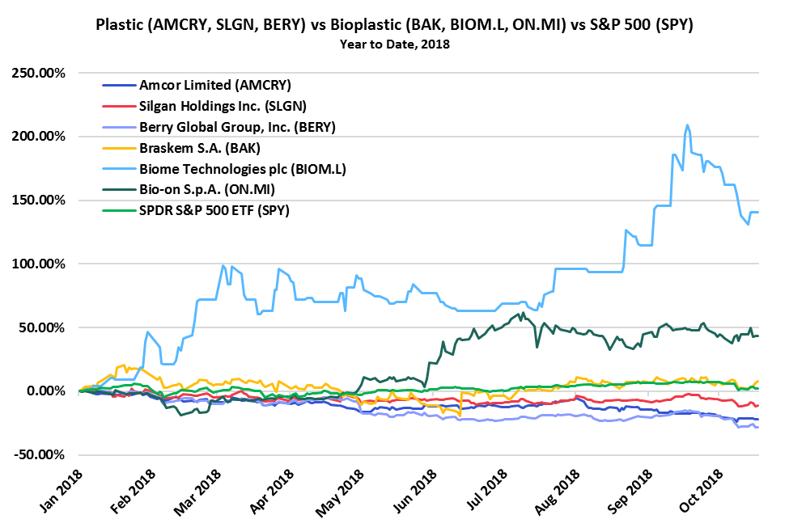Click the 0.00% y-axis label
This screenshot has width=789, height=532.
46,391
